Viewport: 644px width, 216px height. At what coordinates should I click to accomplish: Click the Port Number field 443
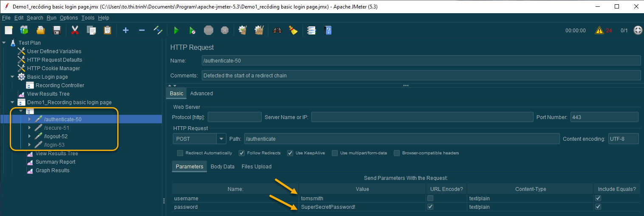(x=604, y=117)
